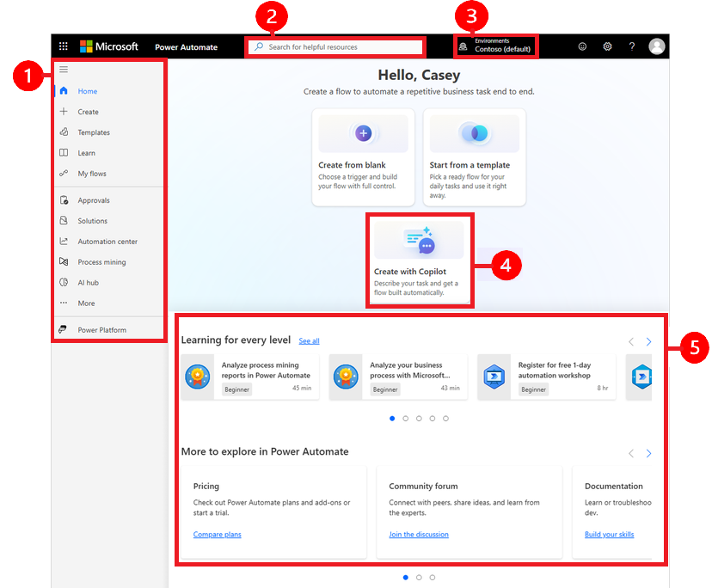Click the Approvals icon
This screenshot has width=712, height=588.
[x=64, y=200]
